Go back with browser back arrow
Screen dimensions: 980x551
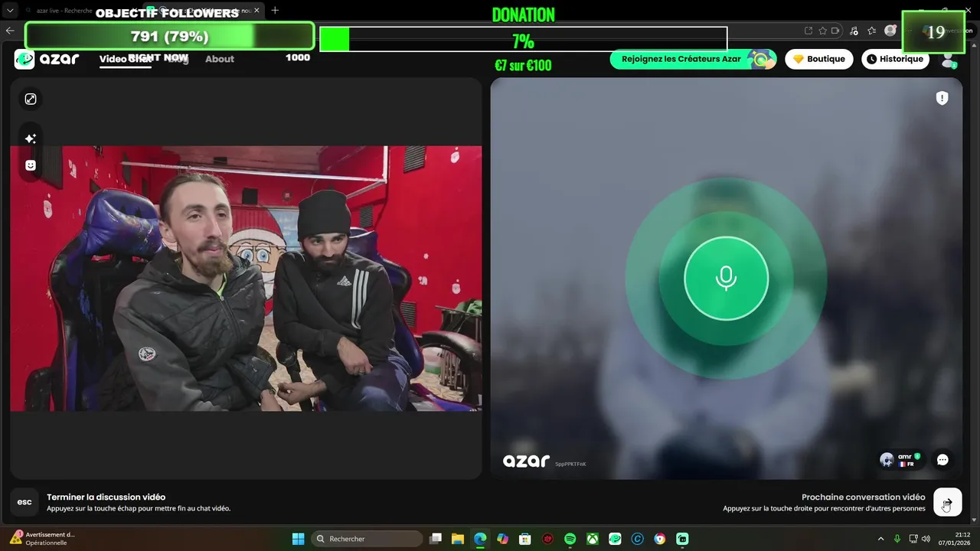10,31
